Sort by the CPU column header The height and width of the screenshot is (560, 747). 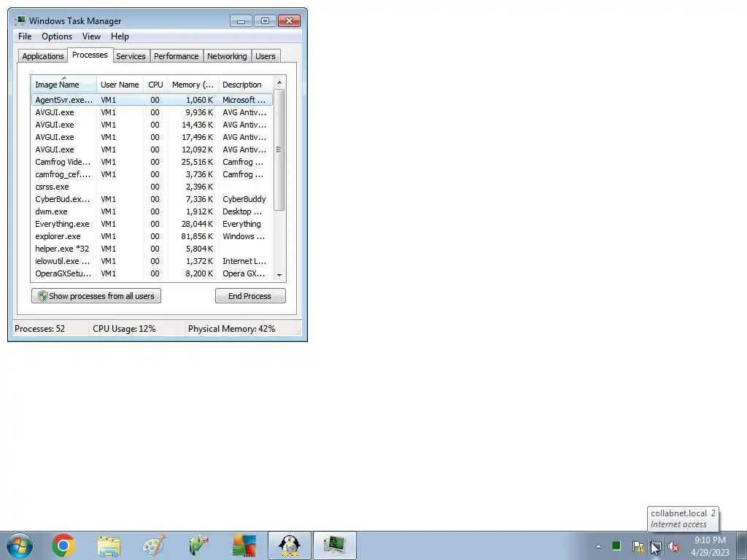click(155, 85)
